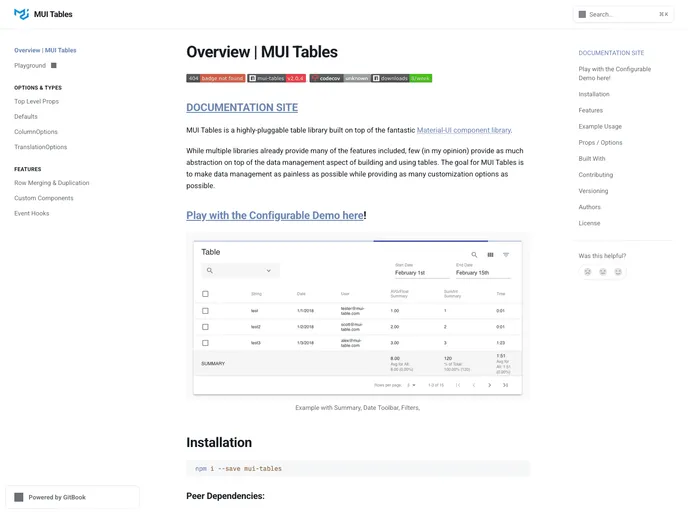Click the external link icon beside Playground
The image size is (688, 512).
pos(54,66)
